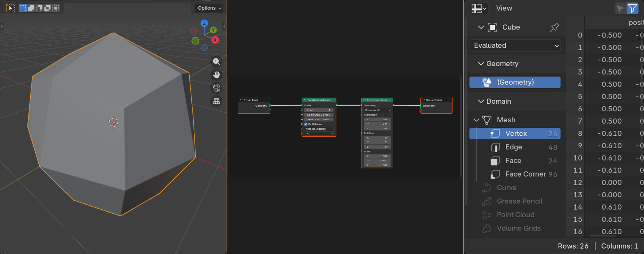Select the Face Corner domain row
The height and width of the screenshot is (254, 644).
click(515, 174)
